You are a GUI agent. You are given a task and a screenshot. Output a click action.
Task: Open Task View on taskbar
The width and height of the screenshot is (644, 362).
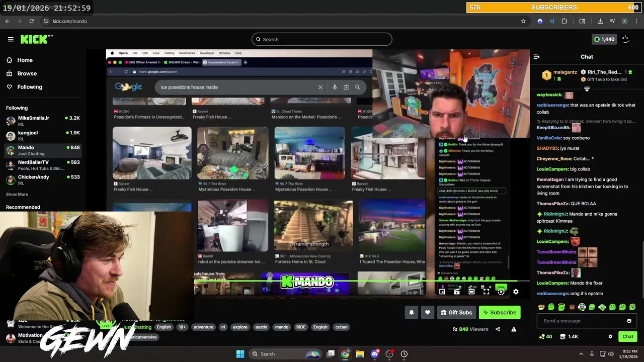(331, 354)
